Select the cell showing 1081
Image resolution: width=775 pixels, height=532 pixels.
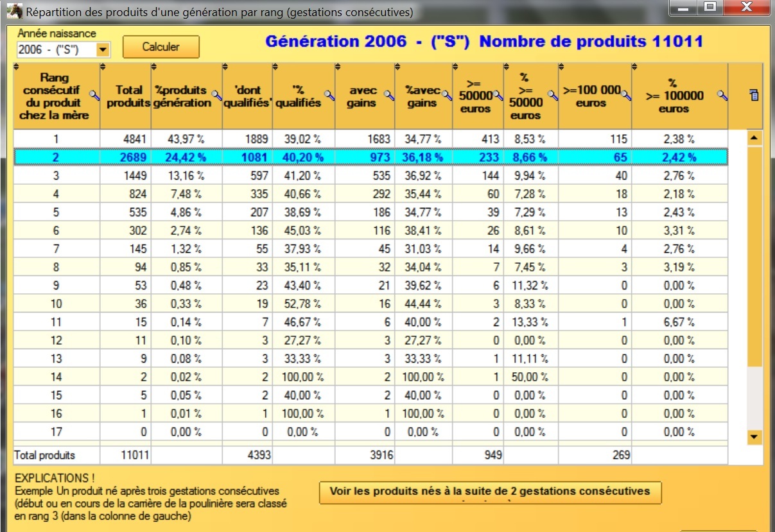coord(247,157)
